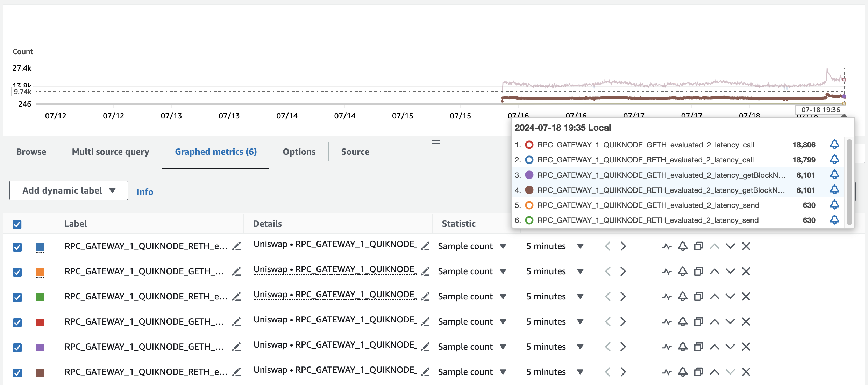Duplicate metric in blue swatch row
Viewport: 868px width, 385px height.
click(698, 246)
